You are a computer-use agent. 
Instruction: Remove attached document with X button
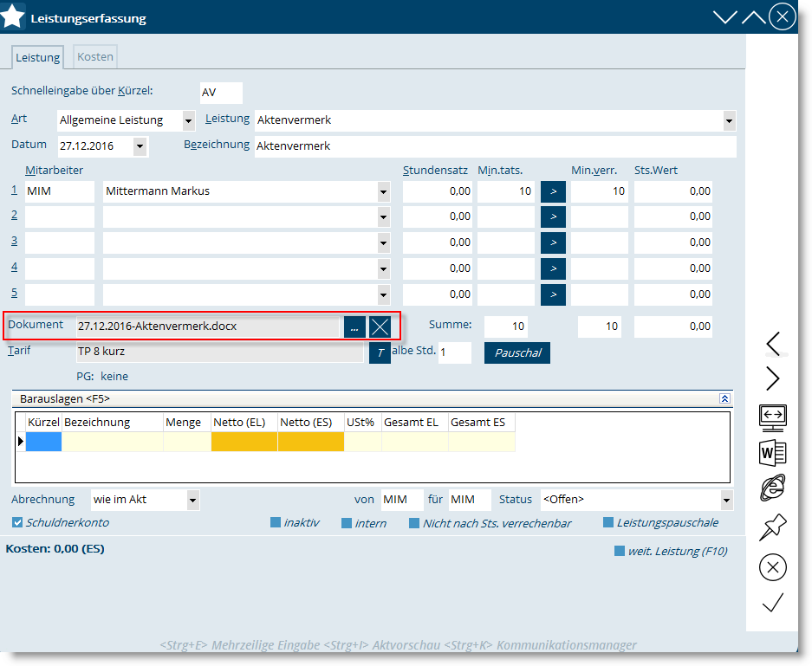click(380, 327)
